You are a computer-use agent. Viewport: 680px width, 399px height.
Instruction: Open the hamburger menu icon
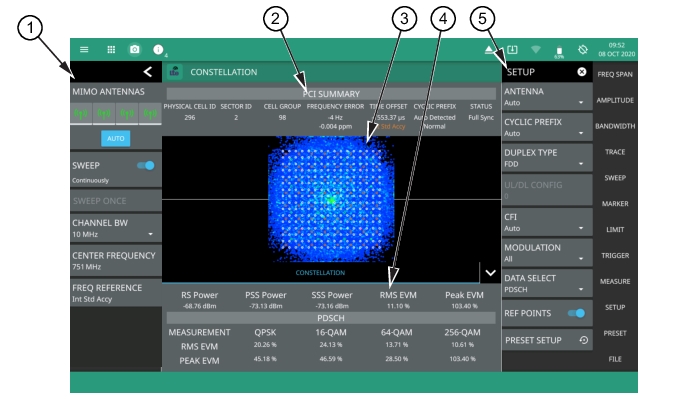(84, 50)
